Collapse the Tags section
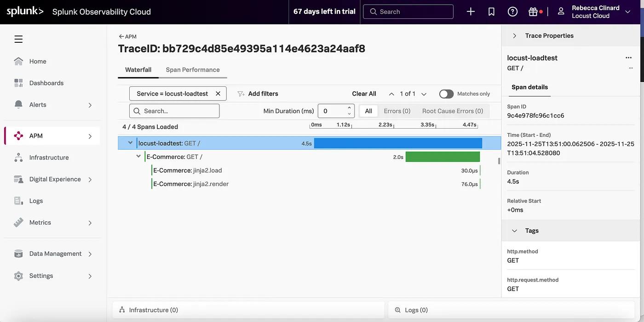This screenshot has width=644, height=322. click(514, 231)
